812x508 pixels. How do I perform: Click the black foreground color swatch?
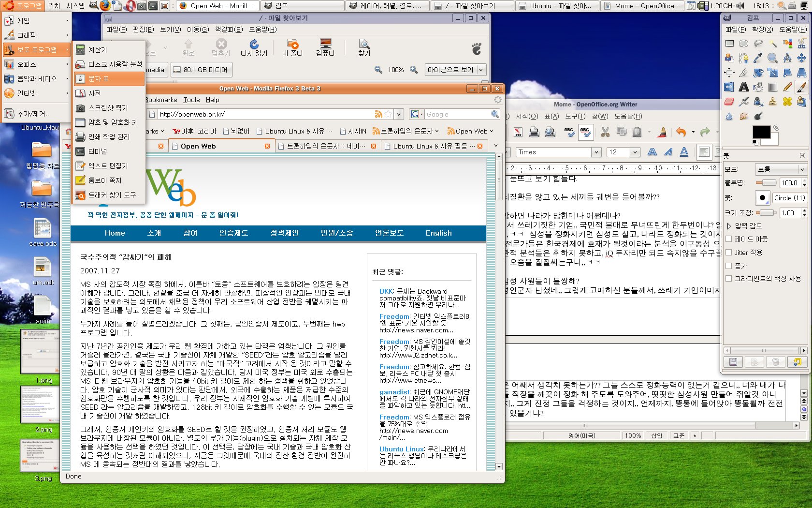click(761, 132)
